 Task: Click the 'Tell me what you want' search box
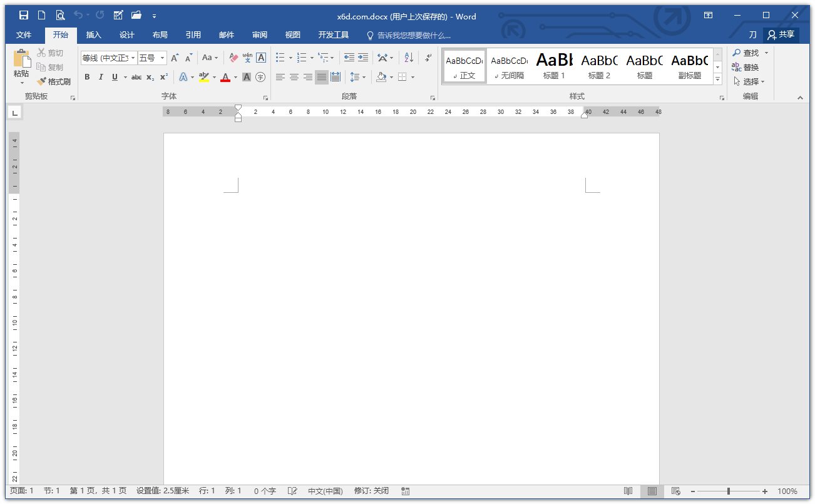point(413,35)
